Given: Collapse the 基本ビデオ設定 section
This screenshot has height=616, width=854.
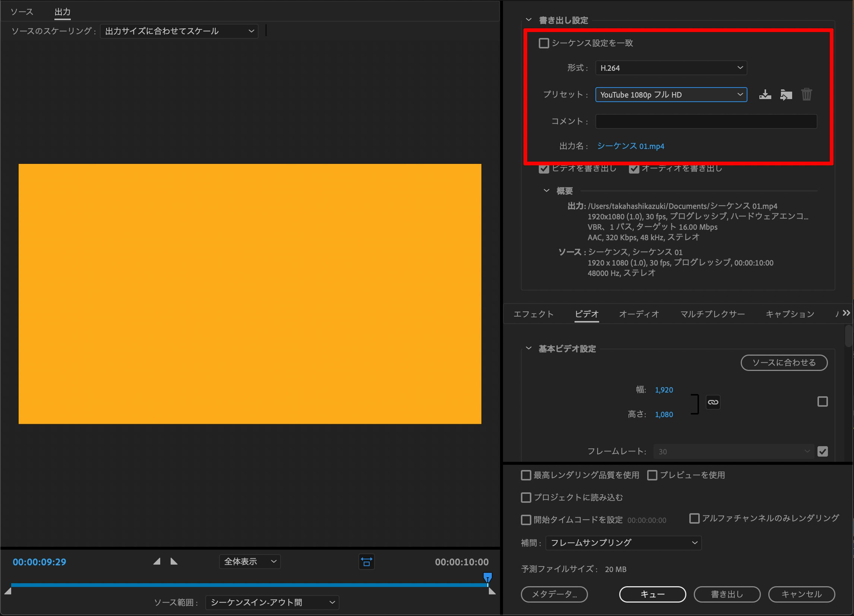Looking at the screenshot, I should 529,349.
